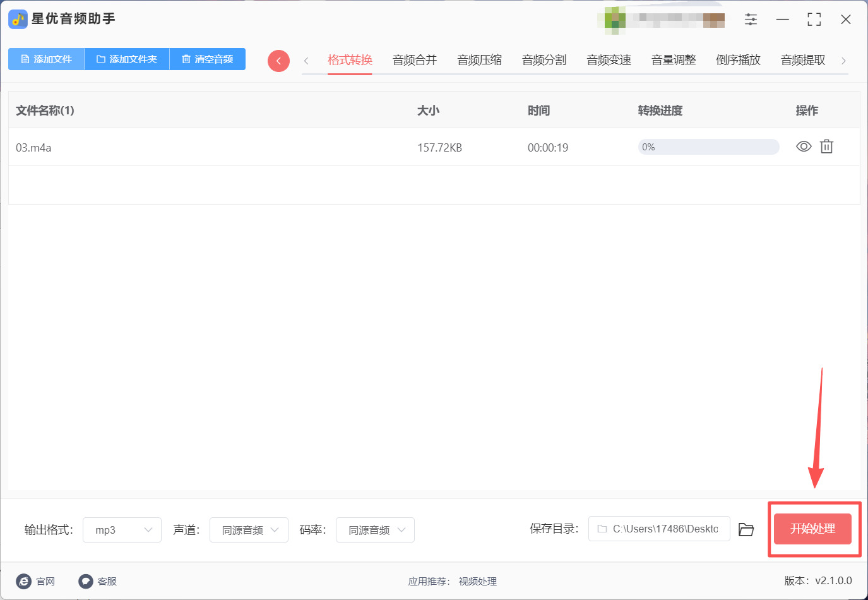Click the 星优音频助手 app logo icon
868x600 pixels.
click(x=18, y=20)
